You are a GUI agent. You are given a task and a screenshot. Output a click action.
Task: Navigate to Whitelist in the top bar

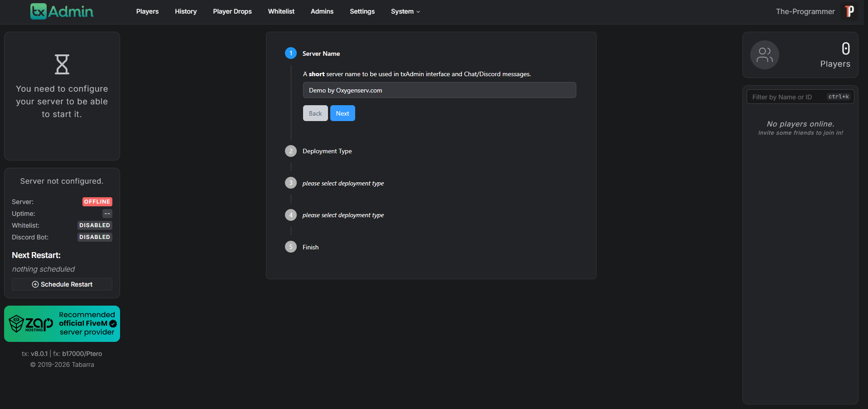click(x=281, y=11)
